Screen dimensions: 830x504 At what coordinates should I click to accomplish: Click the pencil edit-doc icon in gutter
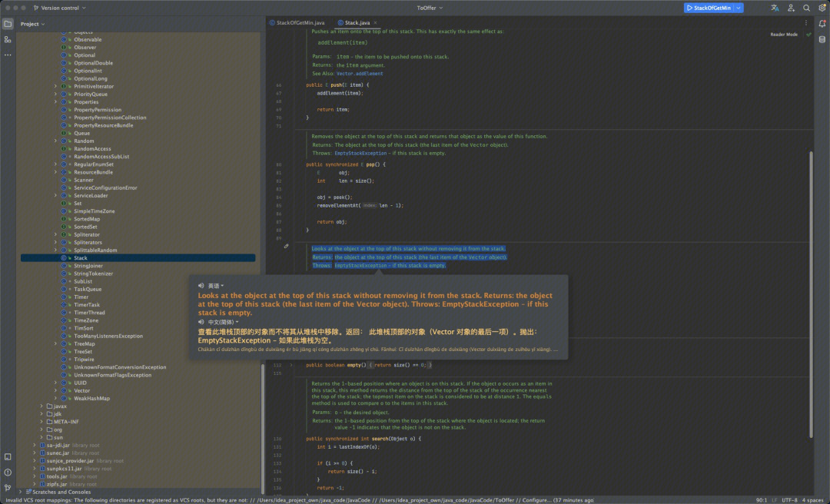pyautogui.click(x=287, y=246)
